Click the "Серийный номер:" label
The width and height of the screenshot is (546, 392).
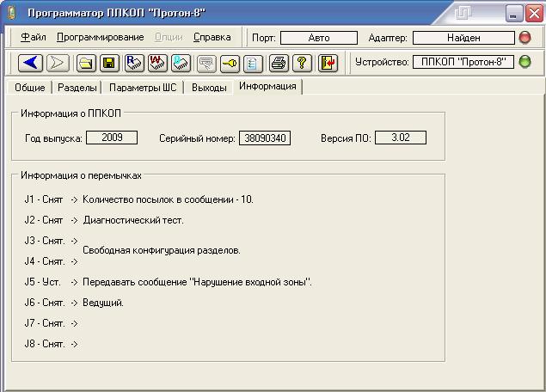tap(197, 138)
